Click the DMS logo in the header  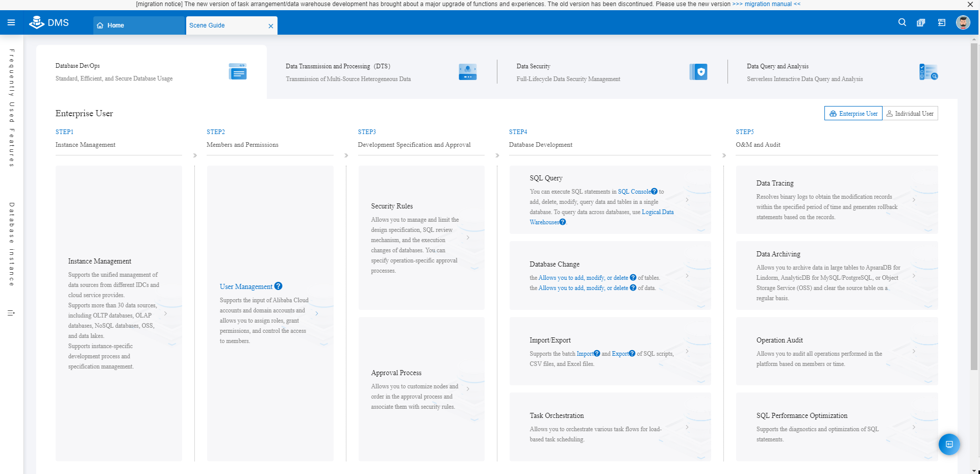click(49, 22)
